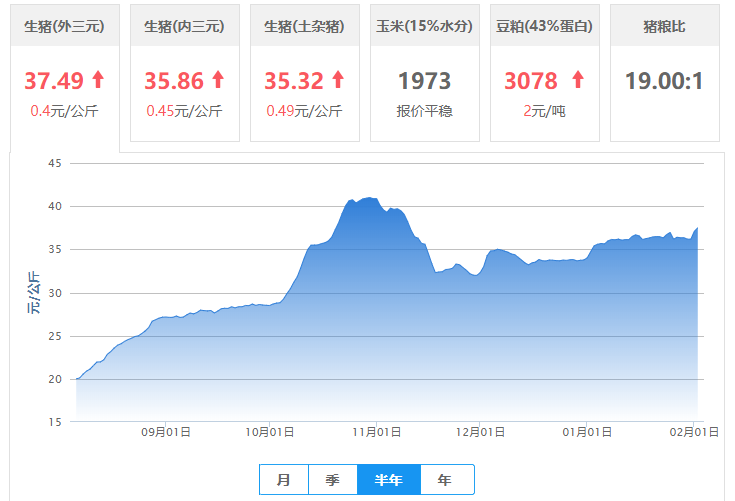Click the 15 y-axis label

[55, 422]
